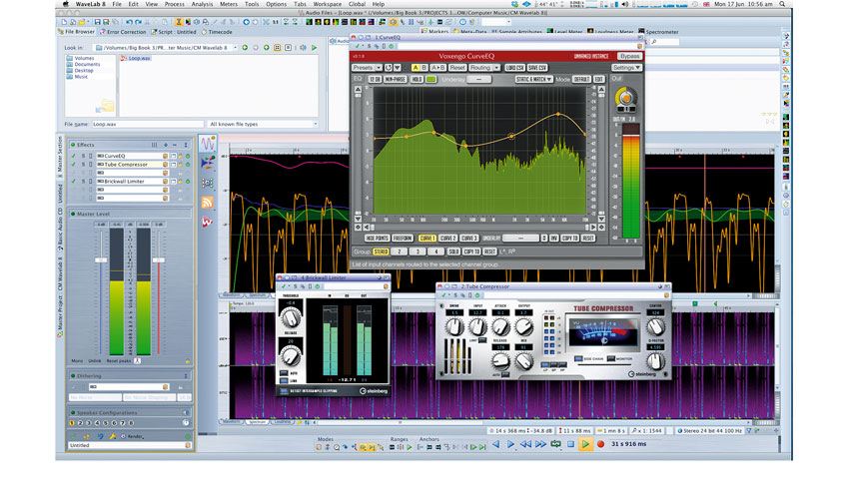
Task: Stop playback with the transport Stop button
Action: pyautogui.click(x=570, y=444)
